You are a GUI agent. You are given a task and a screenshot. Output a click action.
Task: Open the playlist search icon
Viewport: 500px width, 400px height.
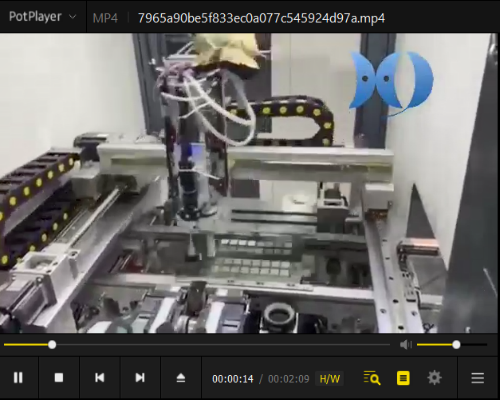372,378
